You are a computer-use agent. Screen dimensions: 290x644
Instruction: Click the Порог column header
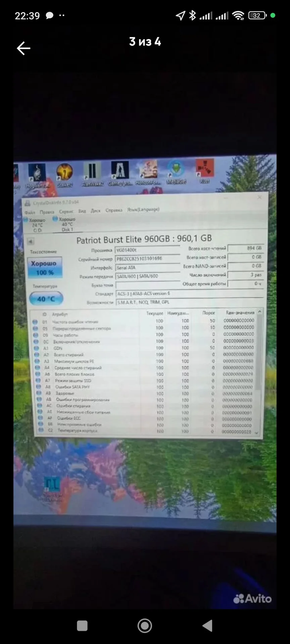click(x=208, y=313)
